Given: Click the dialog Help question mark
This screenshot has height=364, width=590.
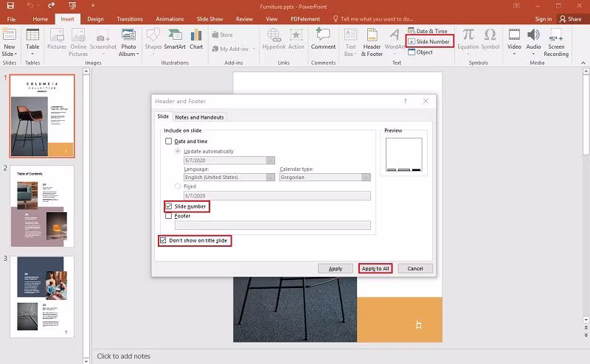Looking at the screenshot, I should point(405,101).
